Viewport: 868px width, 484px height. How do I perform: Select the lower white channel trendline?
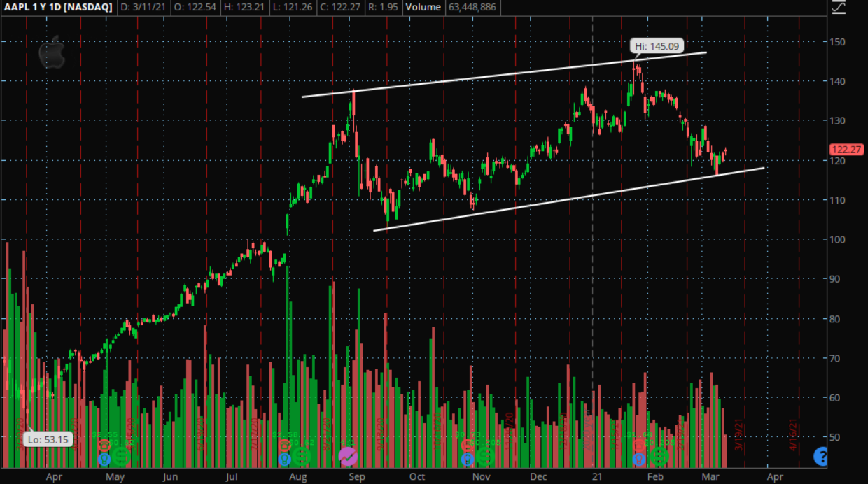pyautogui.click(x=569, y=199)
